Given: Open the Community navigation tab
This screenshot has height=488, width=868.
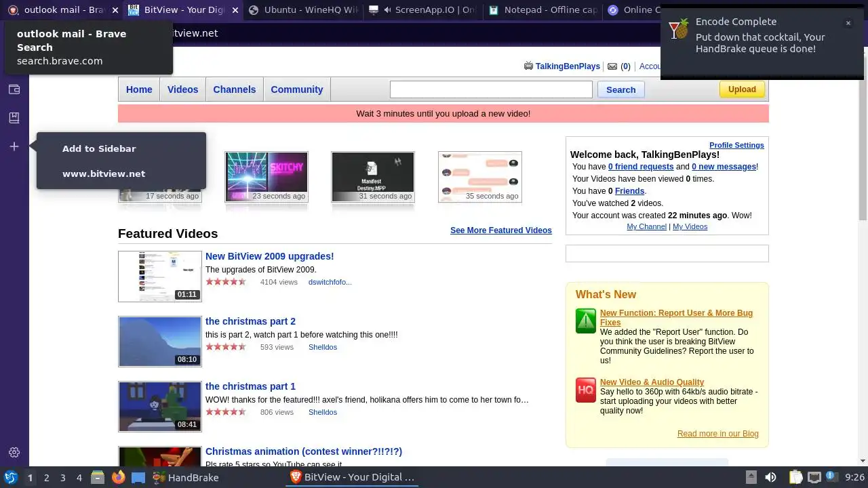Looking at the screenshot, I should [296, 89].
